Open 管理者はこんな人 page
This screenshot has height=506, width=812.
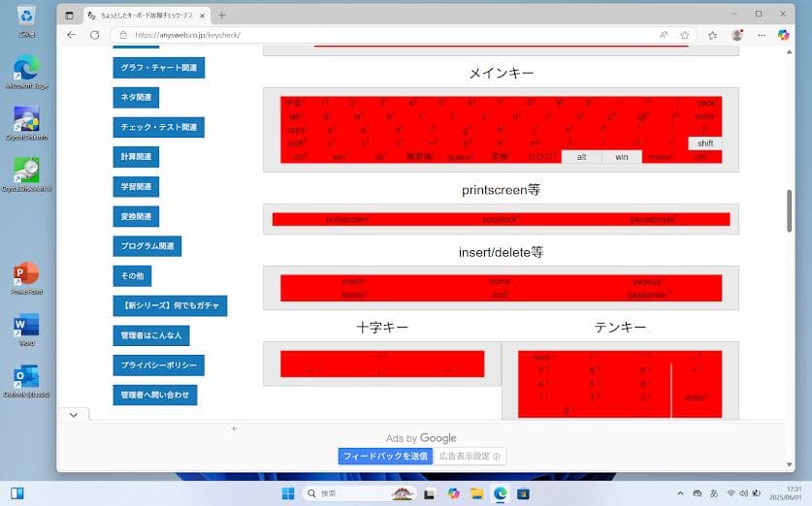(x=151, y=335)
